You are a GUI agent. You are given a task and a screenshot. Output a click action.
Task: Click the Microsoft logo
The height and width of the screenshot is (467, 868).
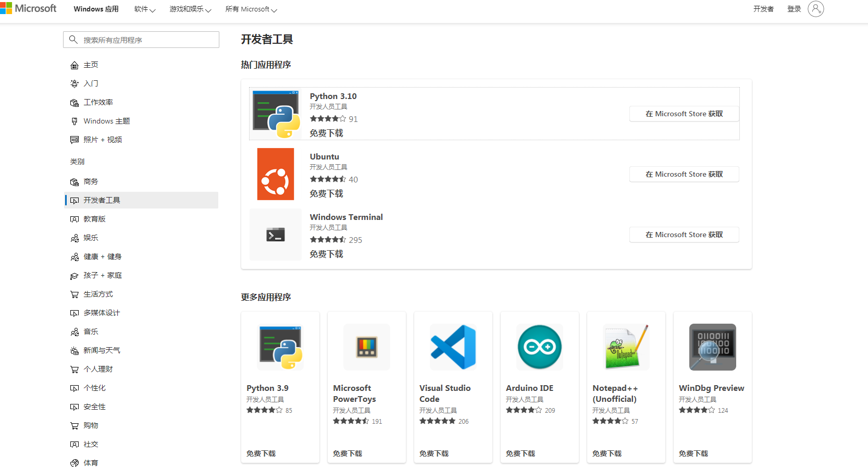(x=28, y=8)
